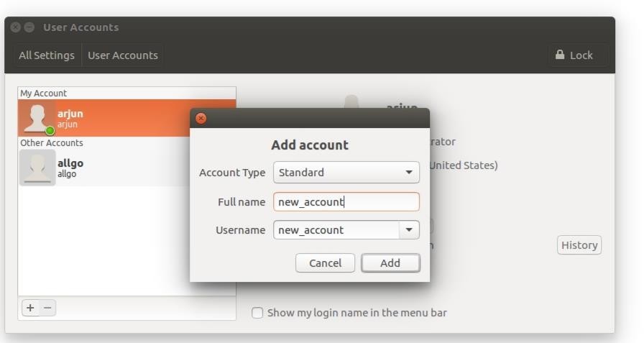Open the Account Type Standard dropdown
The image size is (644, 343).
click(x=346, y=172)
